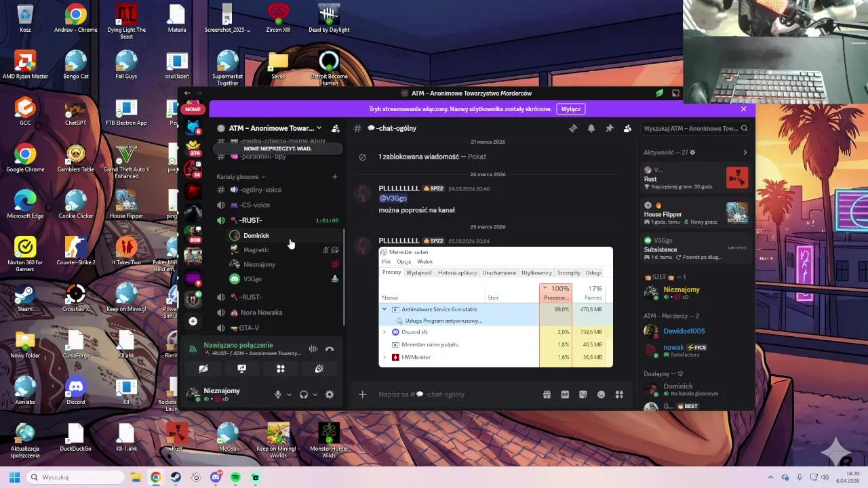Open File Explorer from the taskbar
868x488 pixels.
tap(136, 477)
